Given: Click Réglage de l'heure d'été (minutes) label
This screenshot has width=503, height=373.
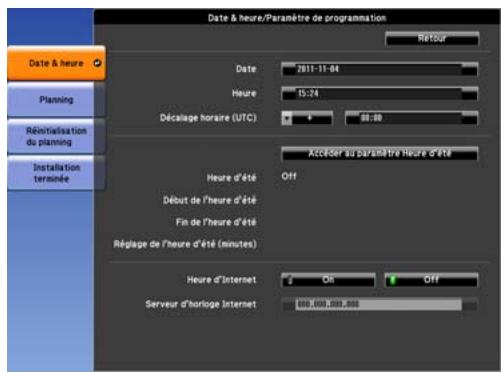Looking at the screenshot, I should pos(185,244).
